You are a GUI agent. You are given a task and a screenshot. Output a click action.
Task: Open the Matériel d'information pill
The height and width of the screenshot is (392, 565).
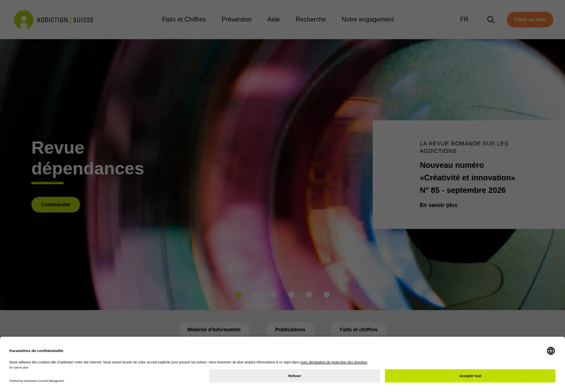[x=214, y=330]
